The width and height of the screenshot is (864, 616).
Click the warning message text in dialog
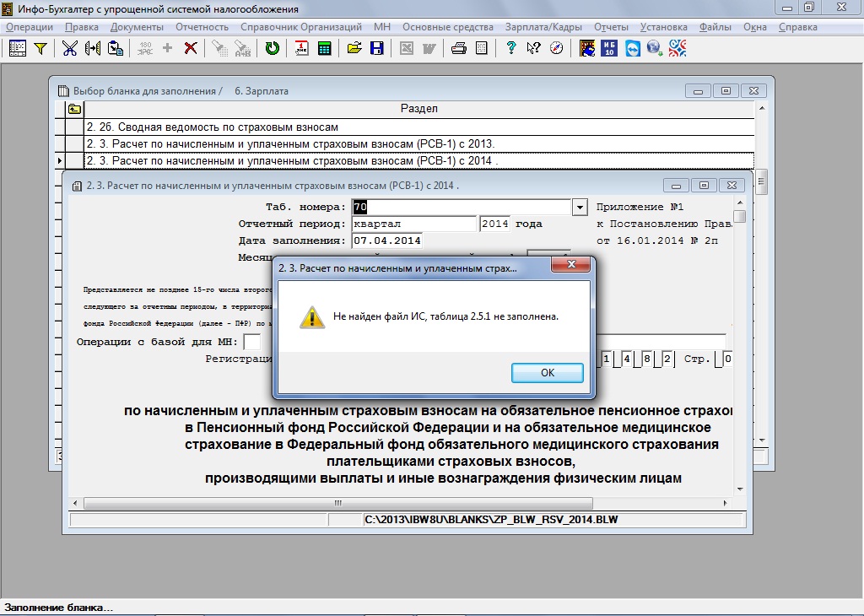pos(445,316)
